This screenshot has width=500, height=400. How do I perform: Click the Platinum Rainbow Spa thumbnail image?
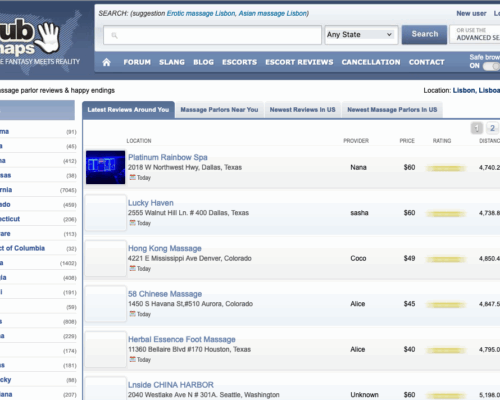coord(105,167)
